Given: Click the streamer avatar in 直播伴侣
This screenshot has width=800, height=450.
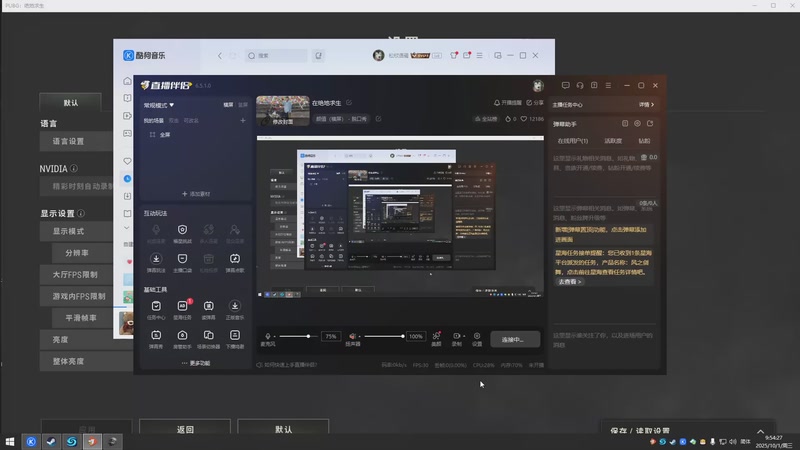Looking at the screenshot, I should (x=538, y=85).
